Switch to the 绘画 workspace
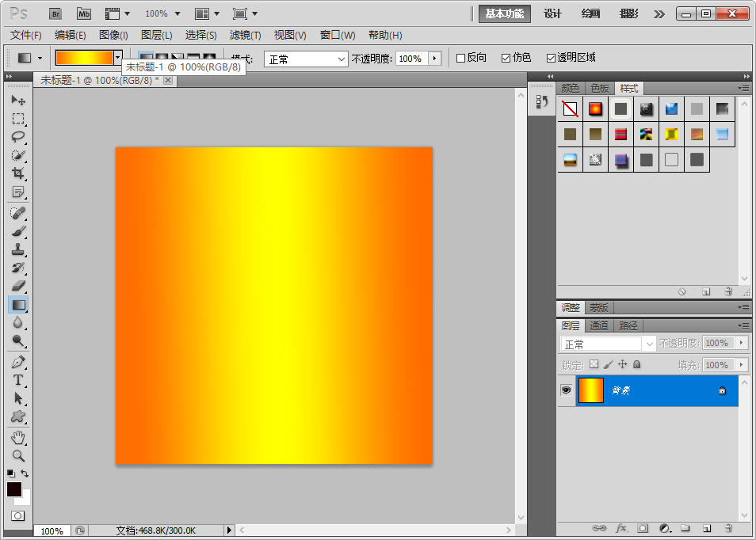This screenshot has width=756, height=540. pyautogui.click(x=590, y=14)
